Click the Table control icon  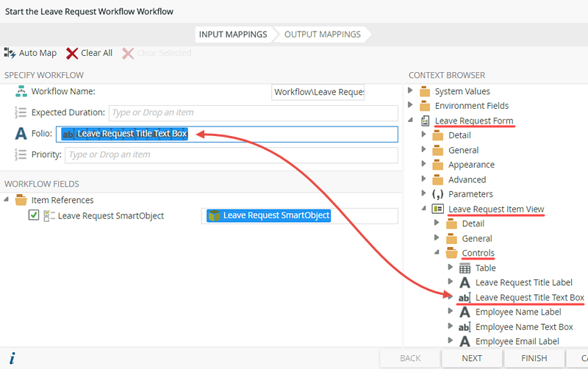tap(465, 268)
